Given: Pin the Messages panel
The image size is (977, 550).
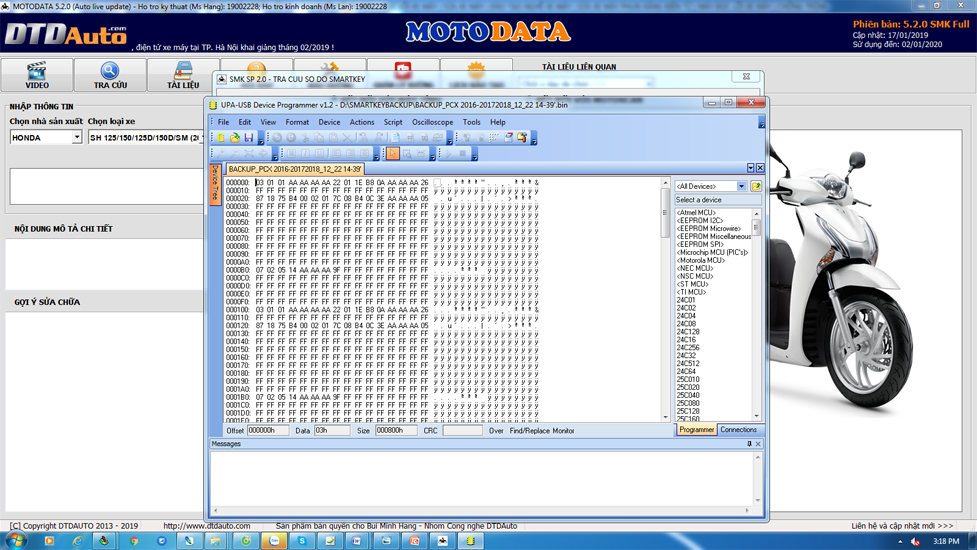Looking at the screenshot, I should pos(749,444).
